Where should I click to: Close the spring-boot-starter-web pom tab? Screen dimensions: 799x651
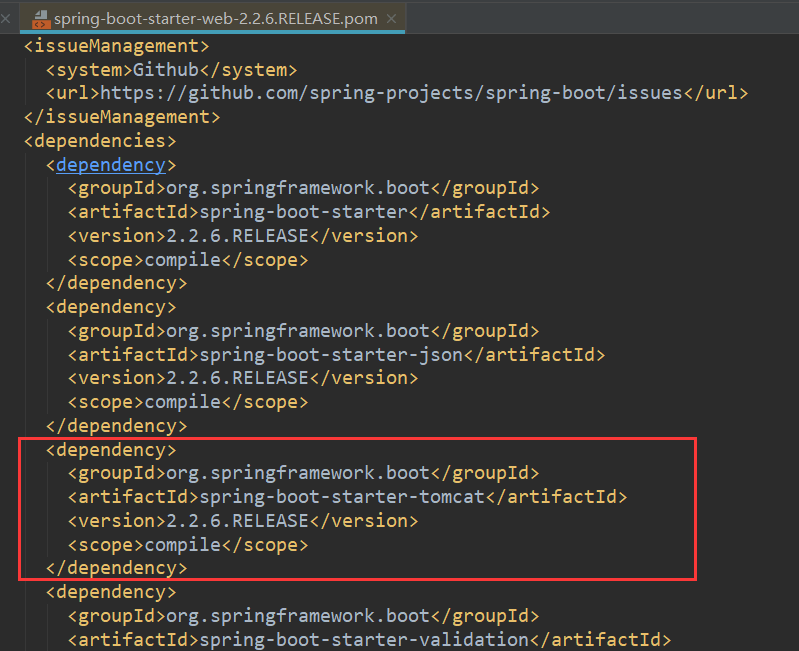pos(391,19)
